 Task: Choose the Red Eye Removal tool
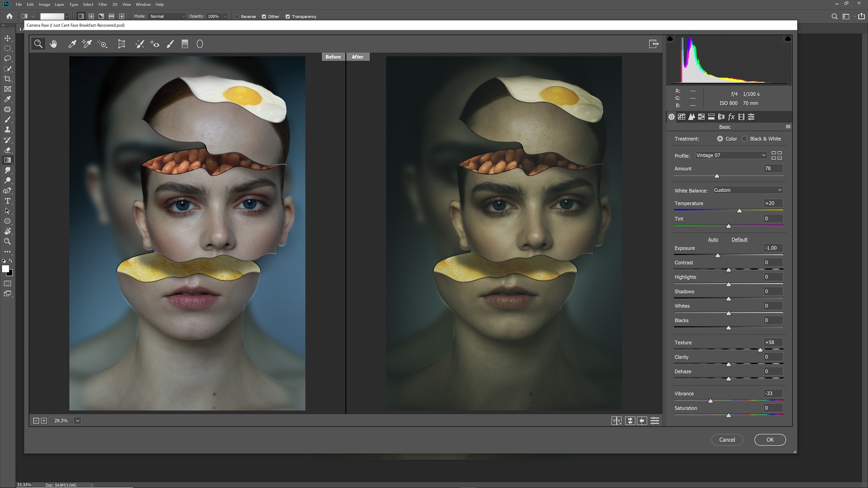click(155, 44)
